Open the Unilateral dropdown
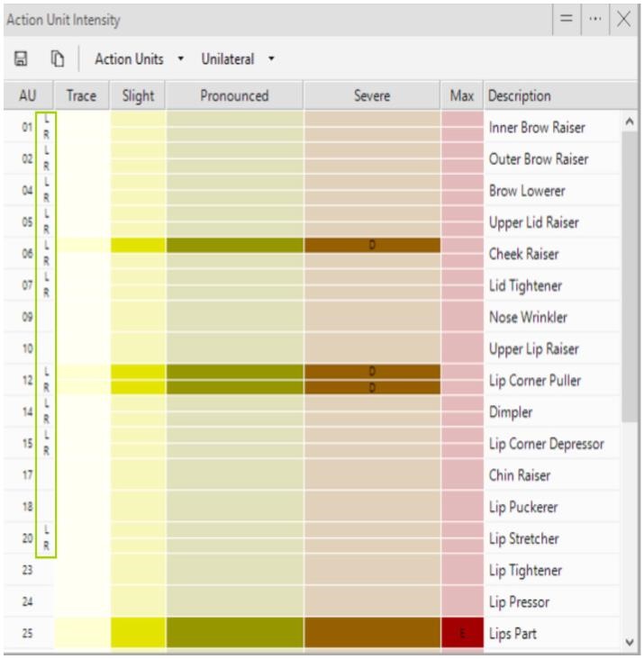 236,59
